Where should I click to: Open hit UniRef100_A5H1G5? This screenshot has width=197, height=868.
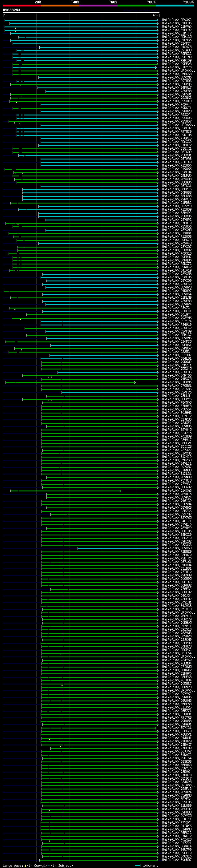pos(177,37)
